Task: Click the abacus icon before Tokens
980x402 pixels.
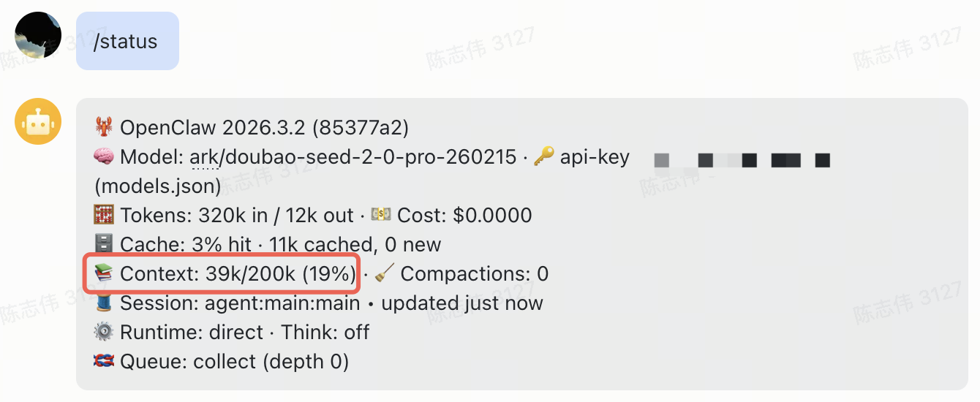Action: point(104,216)
